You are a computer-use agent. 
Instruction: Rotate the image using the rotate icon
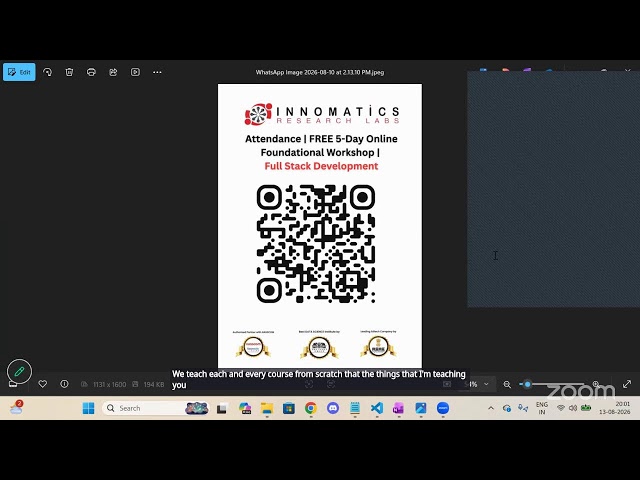coord(47,72)
